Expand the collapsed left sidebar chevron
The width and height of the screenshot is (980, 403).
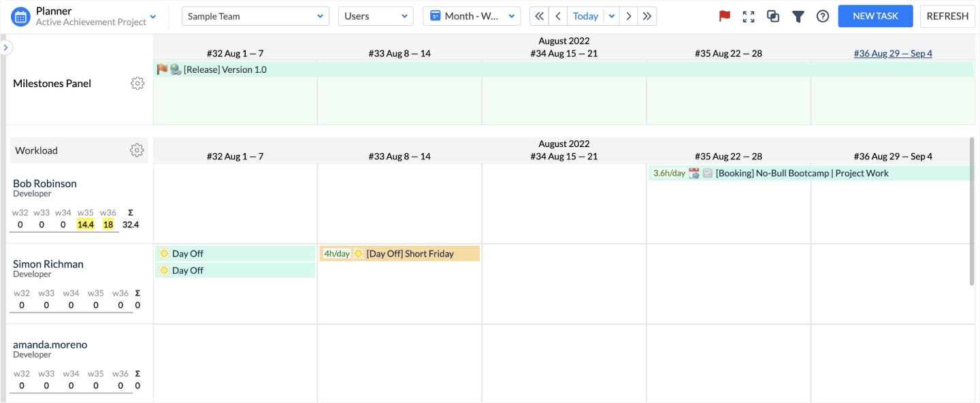pos(5,48)
